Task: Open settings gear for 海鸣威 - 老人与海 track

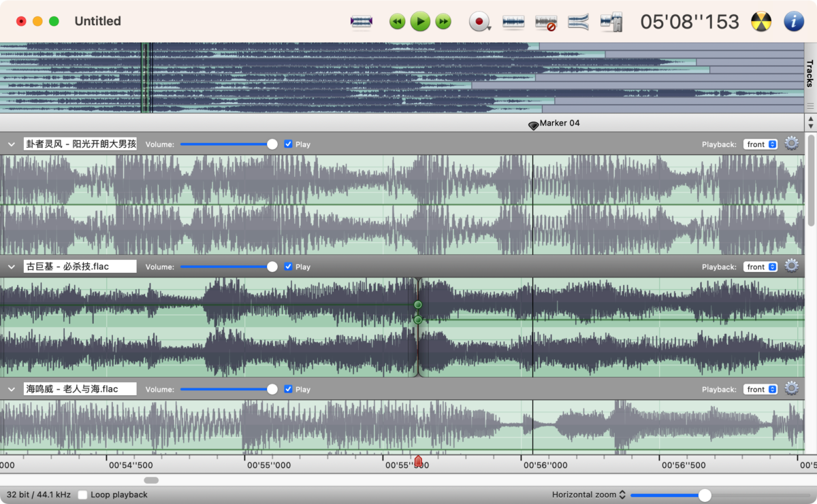Action: click(791, 388)
